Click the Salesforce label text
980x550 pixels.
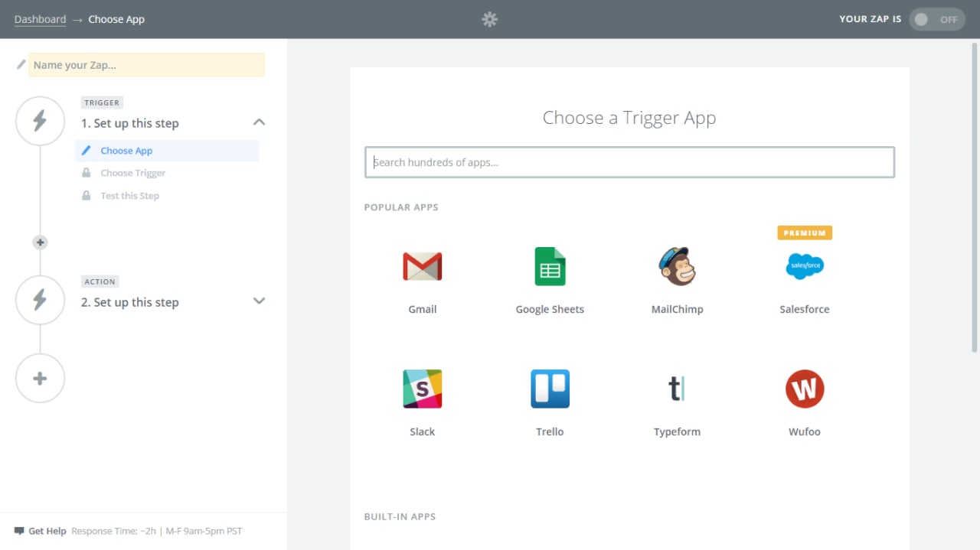click(x=805, y=309)
